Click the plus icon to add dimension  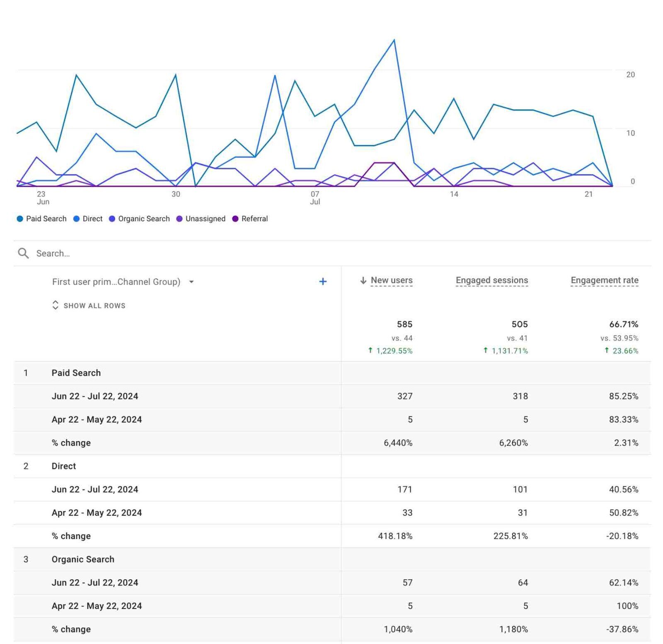(323, 282)
